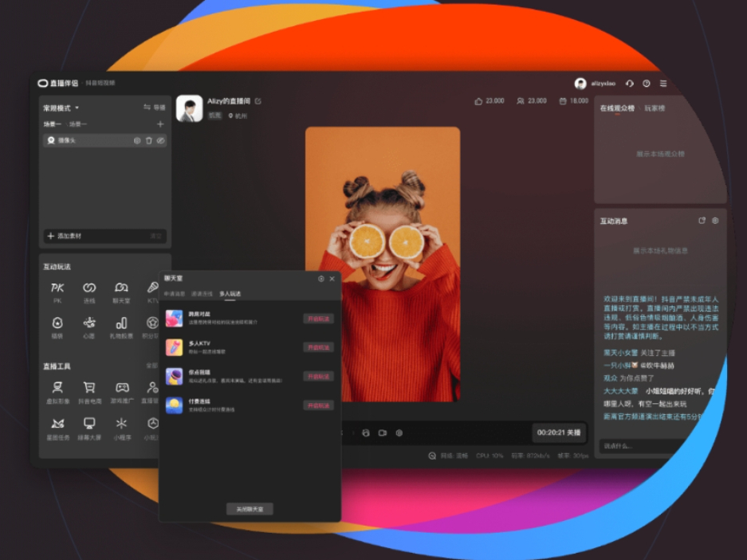
Task: Open the PK interaction tool
Action: (x=57, y=292)
